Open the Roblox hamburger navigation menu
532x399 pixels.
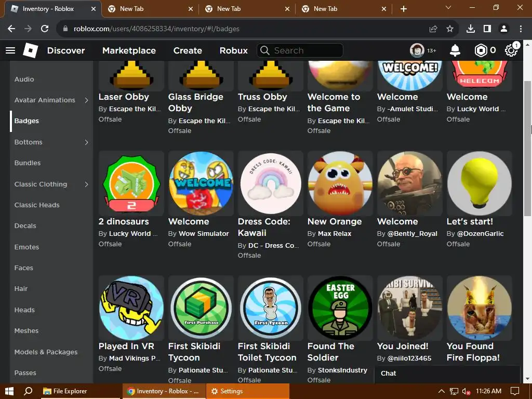click(10, 50)
